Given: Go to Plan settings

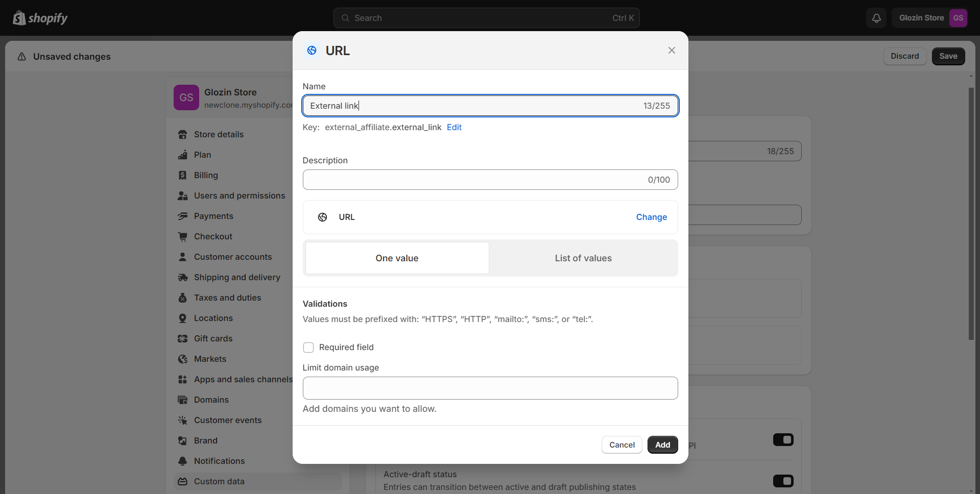Looking at the screenshot, I should coord(202,155).
